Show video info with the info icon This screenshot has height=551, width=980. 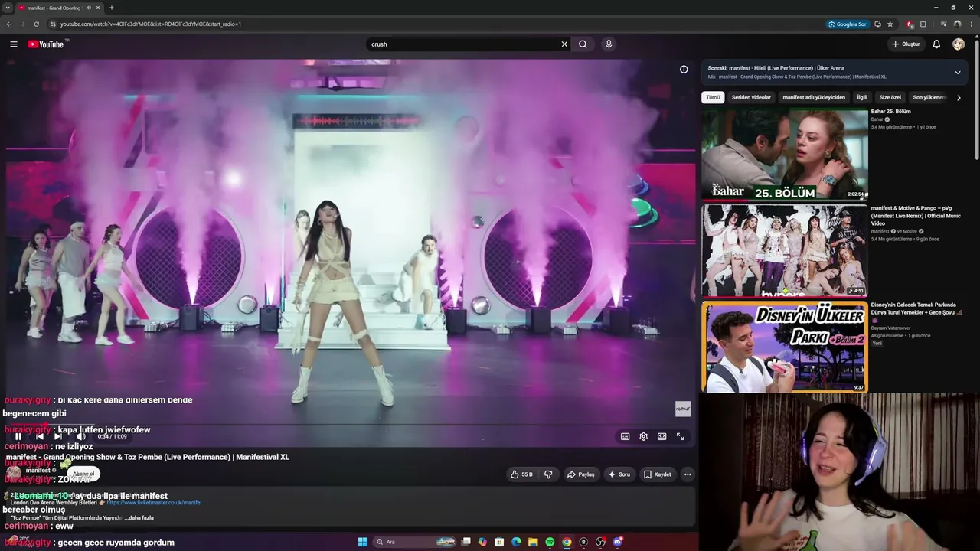684,70
